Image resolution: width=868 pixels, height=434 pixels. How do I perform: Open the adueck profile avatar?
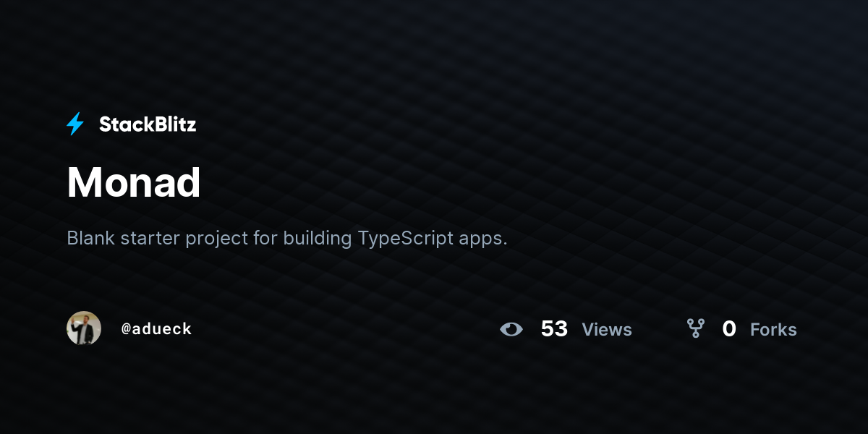(x=84, y=328)
